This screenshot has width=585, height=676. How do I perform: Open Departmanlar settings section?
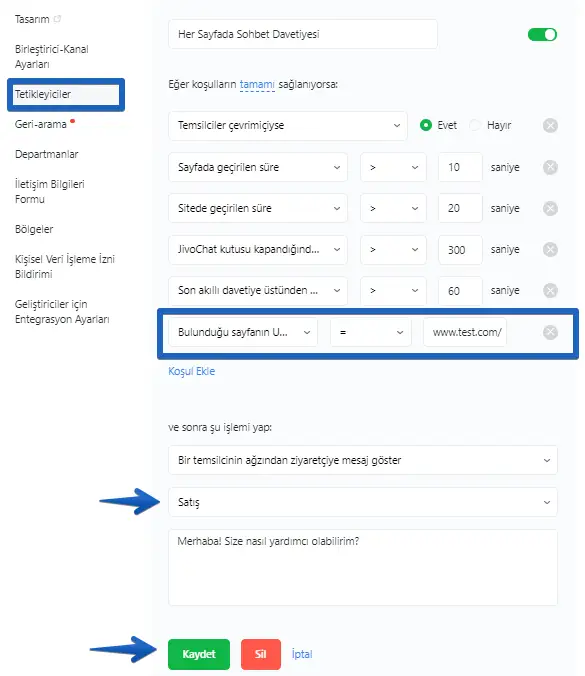point(47,154)
